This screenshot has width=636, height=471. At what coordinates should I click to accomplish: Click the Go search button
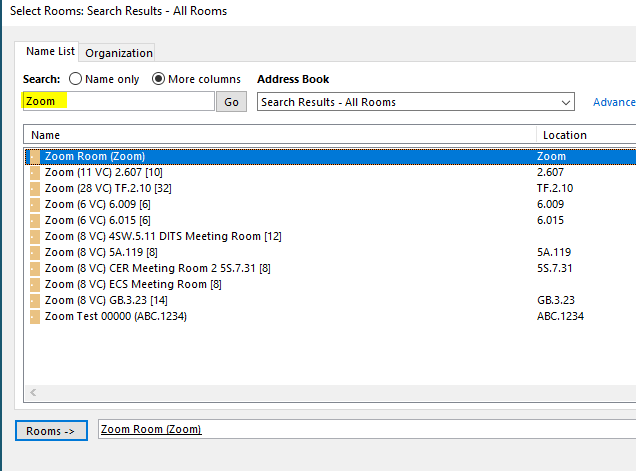[231, 102]
